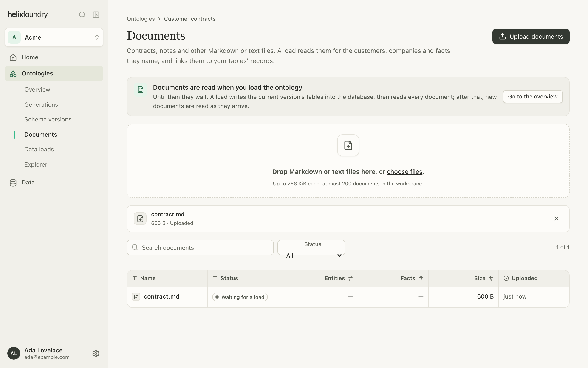Click the document icon in info banner
The width and height of the screenshot is (588, 368).
(140, 89)
